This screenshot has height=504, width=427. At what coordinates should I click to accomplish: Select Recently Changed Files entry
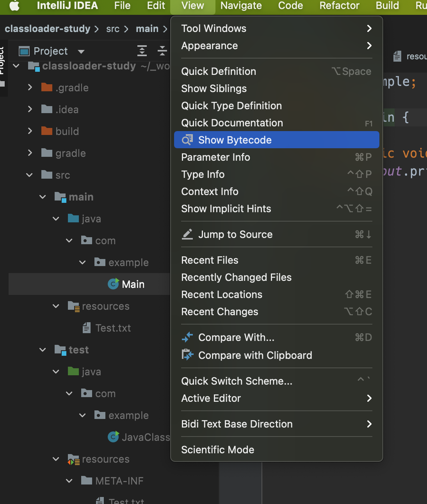(276, 277)
